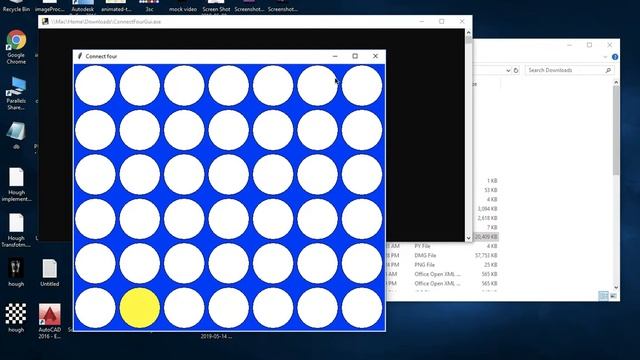640x360 pixels.
Task: Open Help in the Downloads explorer window
Action: coord(615,57)
